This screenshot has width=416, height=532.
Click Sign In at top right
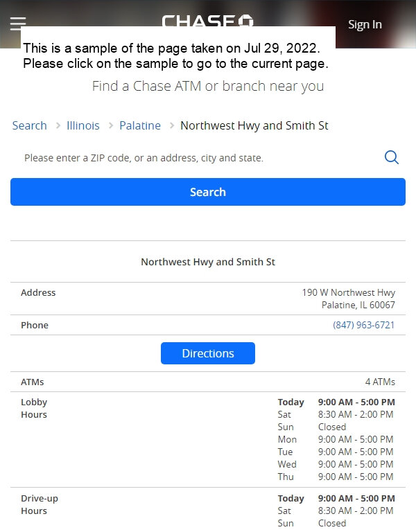tap(365, 24)
